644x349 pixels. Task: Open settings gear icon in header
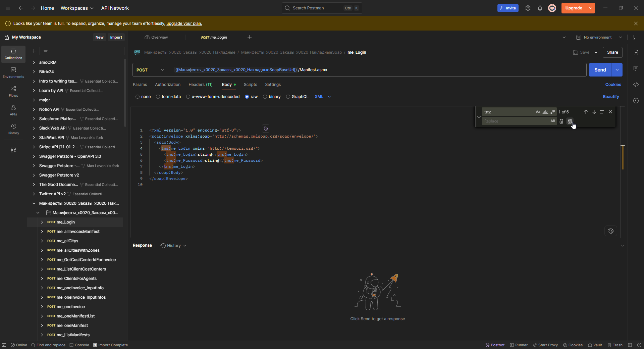528,8
